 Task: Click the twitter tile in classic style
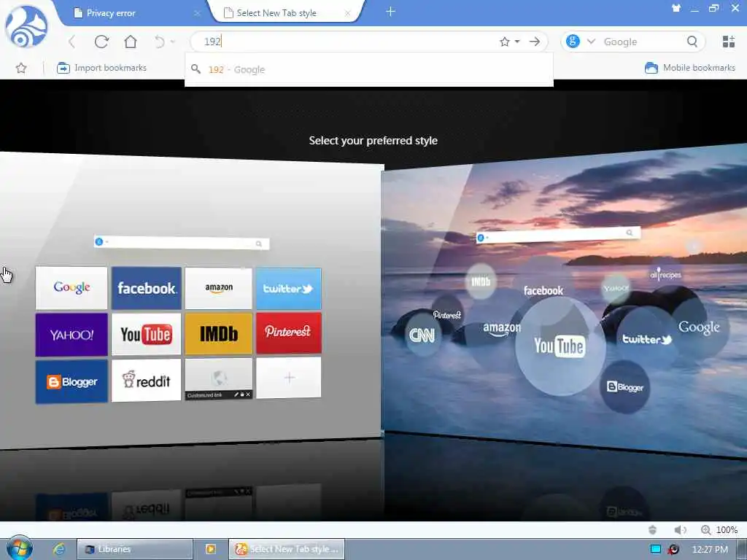[x=289, y=289]
